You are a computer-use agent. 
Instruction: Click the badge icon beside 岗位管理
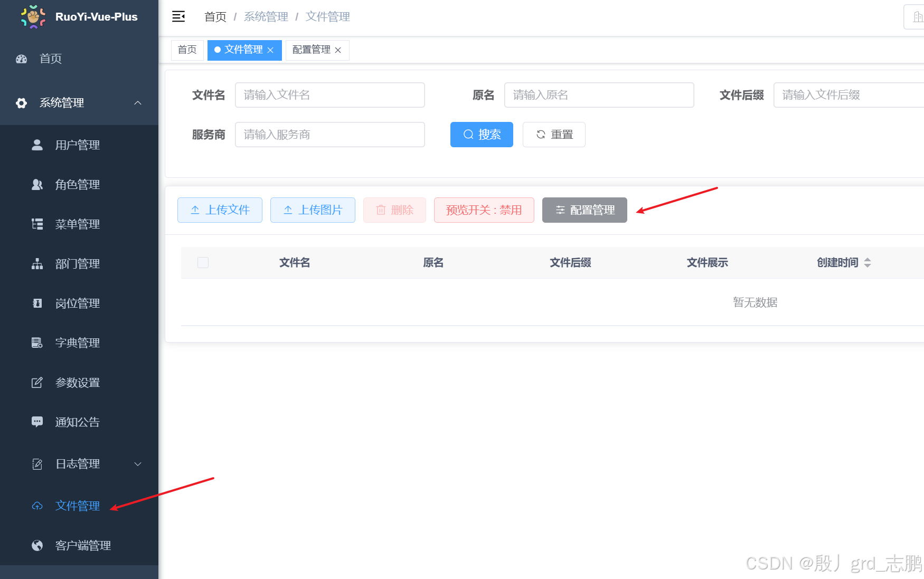37,303
